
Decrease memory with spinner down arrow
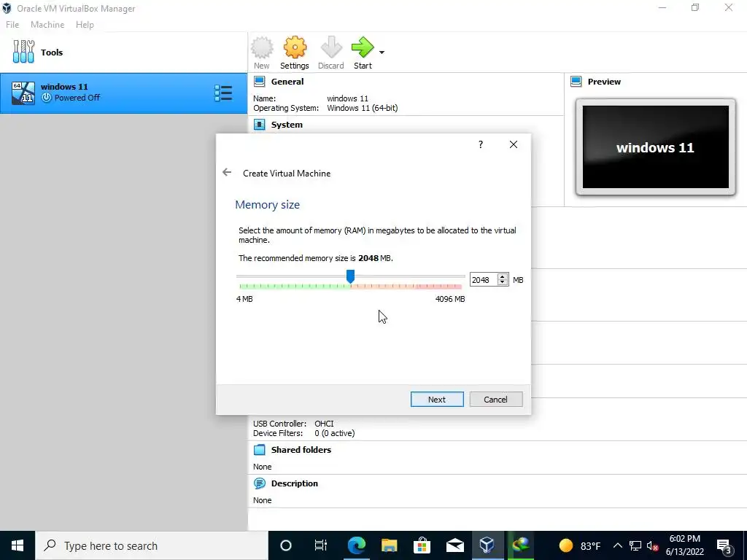click(x=503, y=283)
